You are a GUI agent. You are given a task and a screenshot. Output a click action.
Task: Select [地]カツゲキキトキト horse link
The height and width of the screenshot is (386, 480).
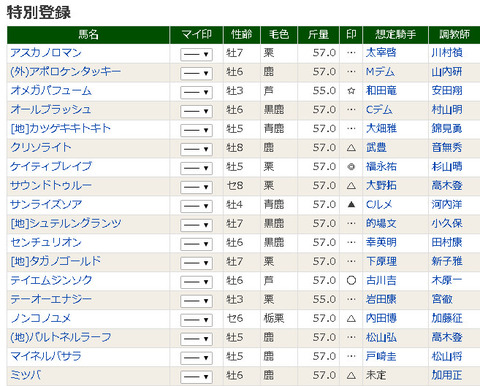(x=60, y=129)
